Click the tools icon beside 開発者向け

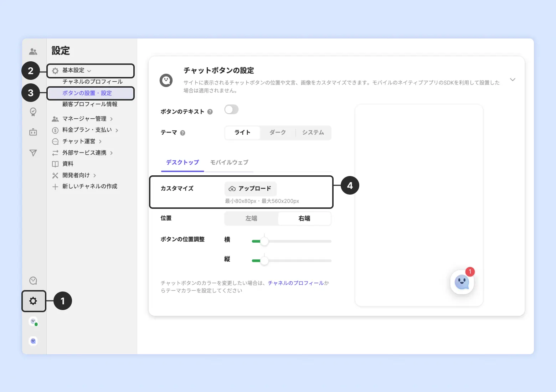tap(55, 175)
